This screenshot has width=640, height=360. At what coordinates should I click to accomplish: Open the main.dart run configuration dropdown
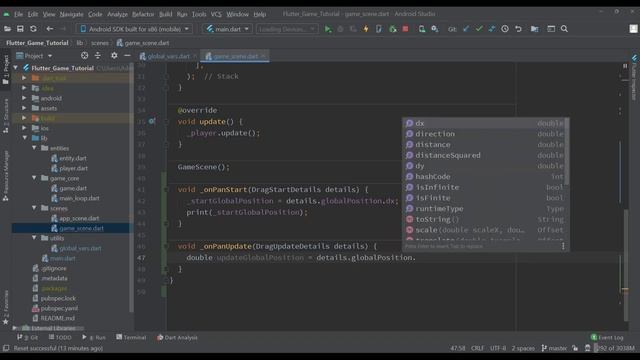click(x=227, y=29)
